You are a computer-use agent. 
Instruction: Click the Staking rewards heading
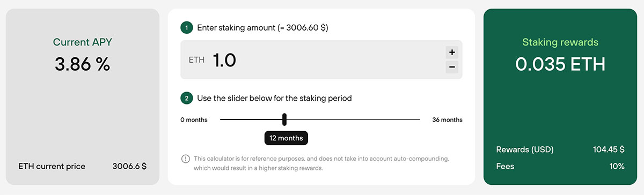point(560,42)
